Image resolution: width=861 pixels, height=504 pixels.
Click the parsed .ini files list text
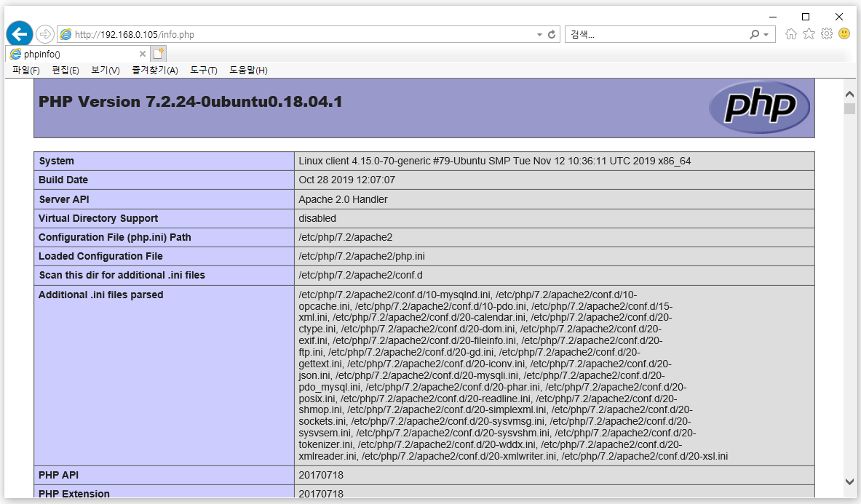(513, 376)
